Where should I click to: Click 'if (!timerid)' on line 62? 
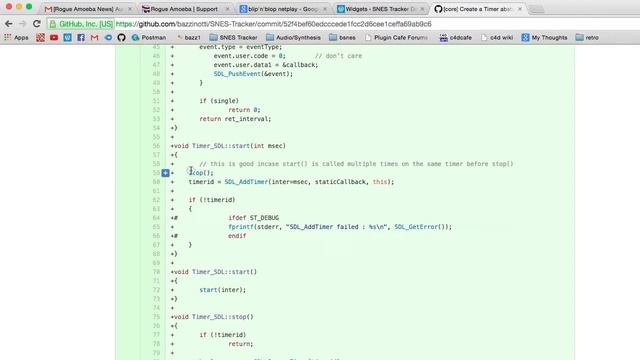pyautogui.click(x=212, y=200)
